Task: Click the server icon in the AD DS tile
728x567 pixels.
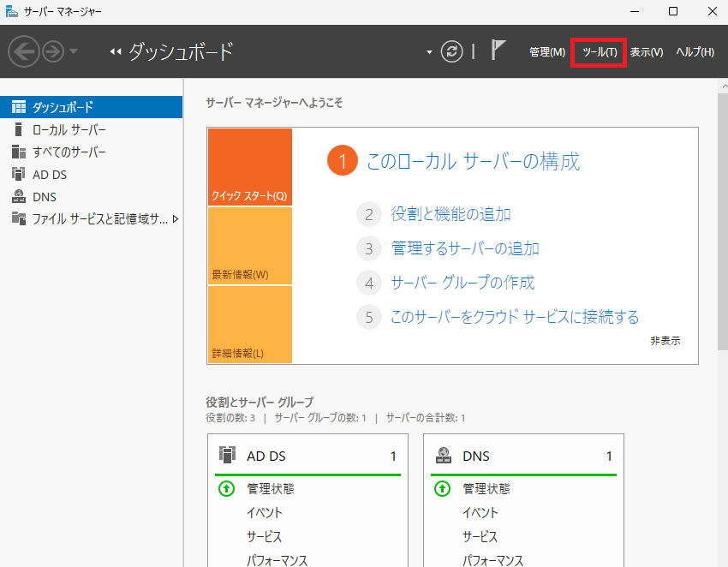Action: click(227, 455)
